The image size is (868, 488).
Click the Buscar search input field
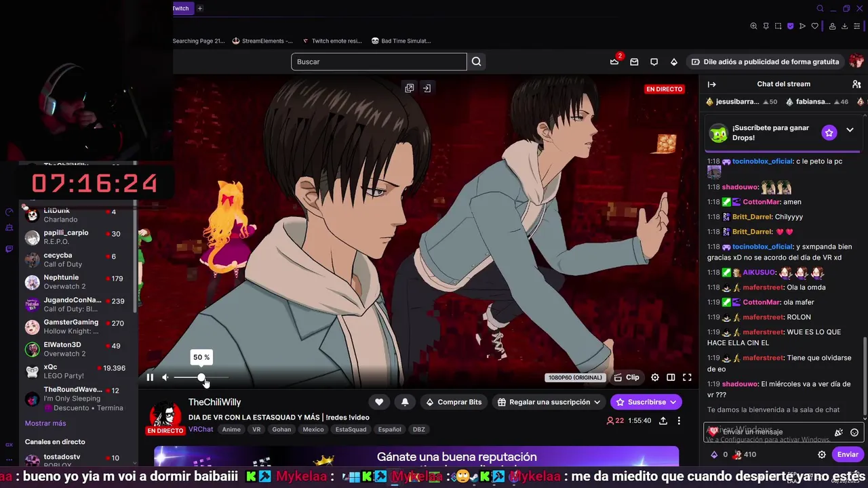[379, 62]
